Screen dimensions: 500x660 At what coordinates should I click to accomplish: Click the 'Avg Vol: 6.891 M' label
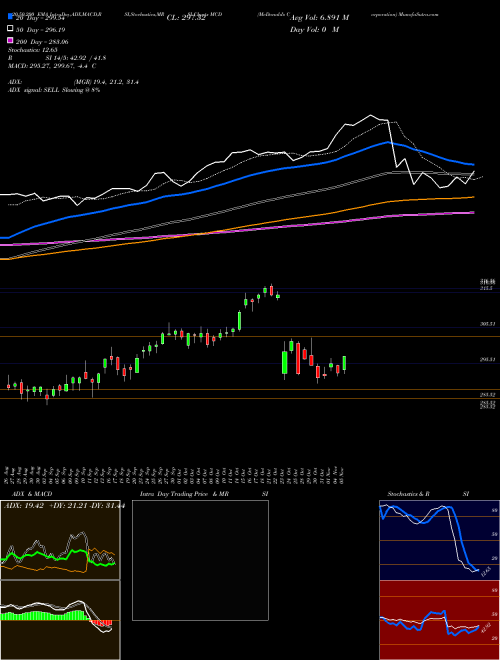tap(319, 18)
